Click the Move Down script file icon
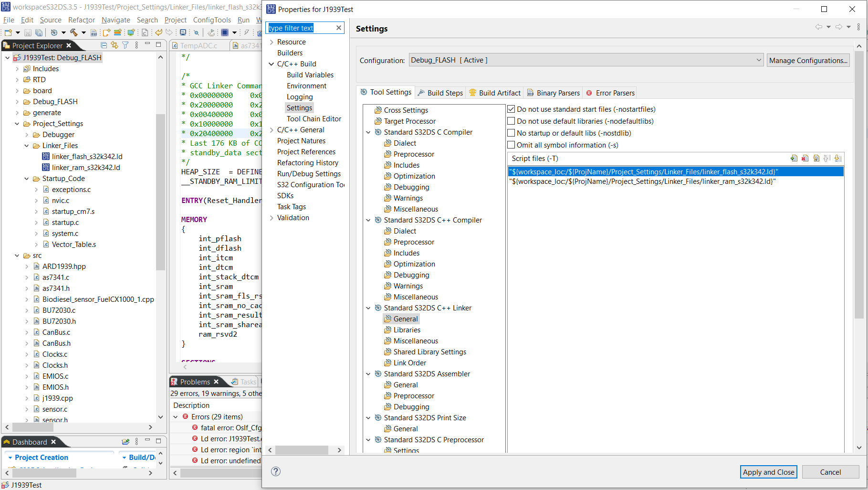 tap(838, 159)
